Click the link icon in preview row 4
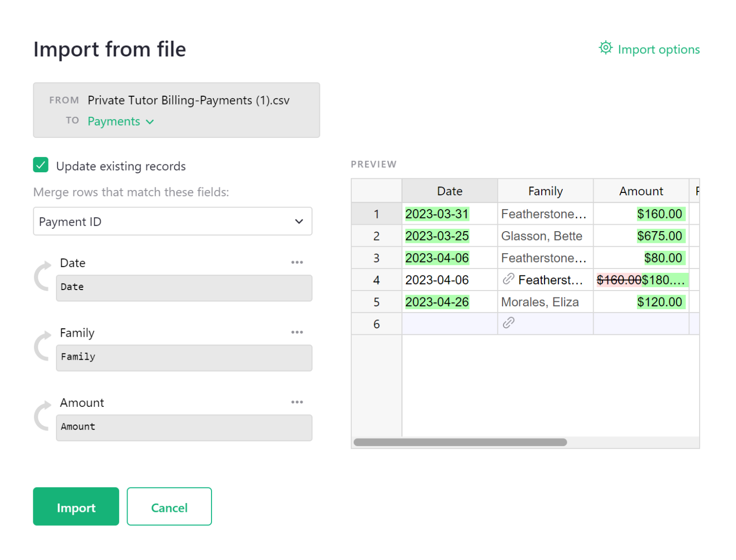The height and width of the screenshot is (560, 736). pos(508,279)
